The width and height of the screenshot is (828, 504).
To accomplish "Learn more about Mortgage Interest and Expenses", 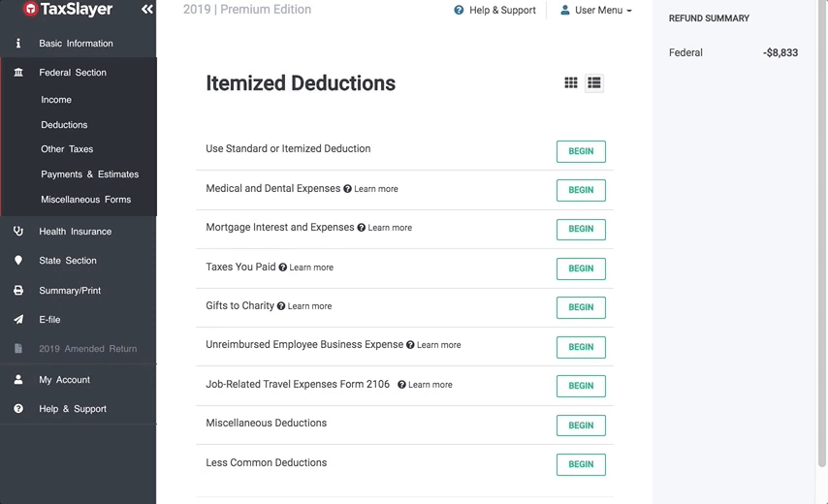I will (x=390, y=228).
